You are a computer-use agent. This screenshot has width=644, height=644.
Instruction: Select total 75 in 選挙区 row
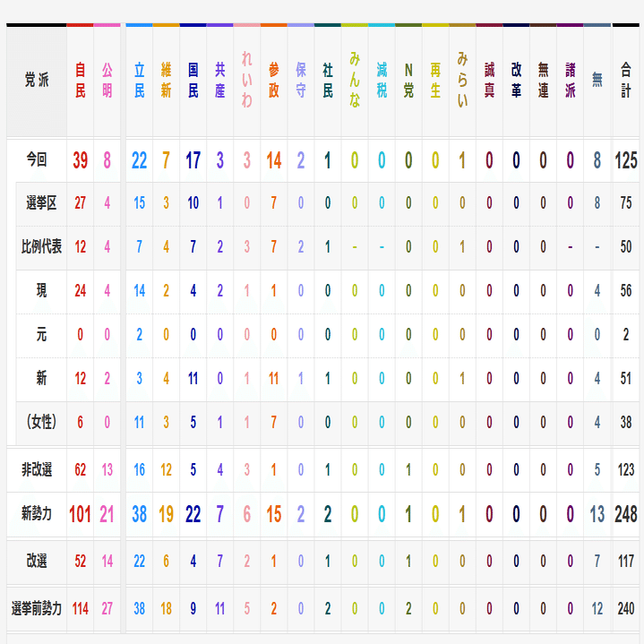(626, 203)
